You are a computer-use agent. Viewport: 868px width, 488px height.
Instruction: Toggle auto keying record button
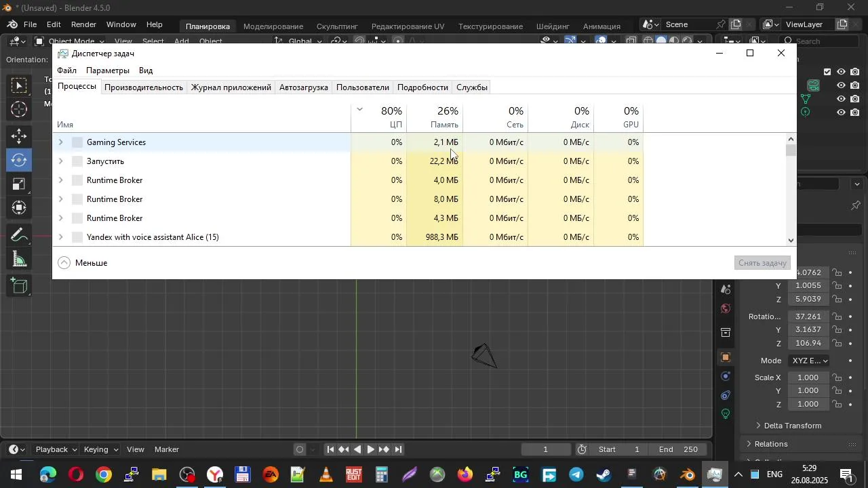pyautogui.click(x=300, y=449)
